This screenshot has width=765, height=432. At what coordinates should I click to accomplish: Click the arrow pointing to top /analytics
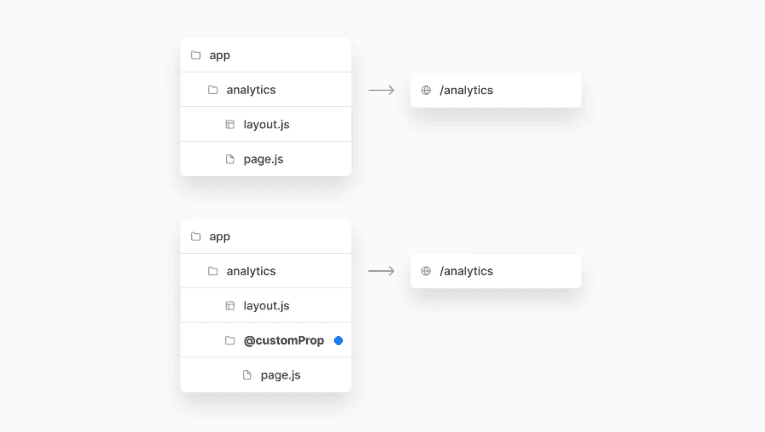[x=381, y=90]
